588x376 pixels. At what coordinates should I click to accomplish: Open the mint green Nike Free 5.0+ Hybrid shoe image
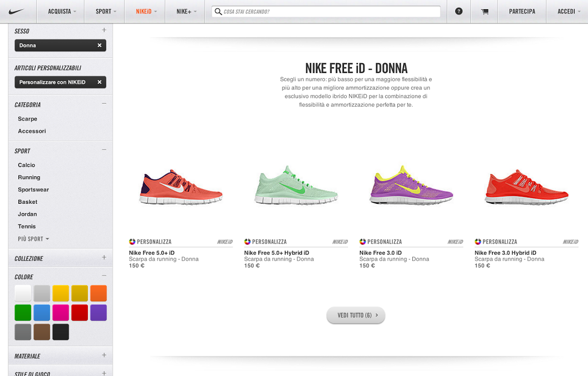point(296,185)
